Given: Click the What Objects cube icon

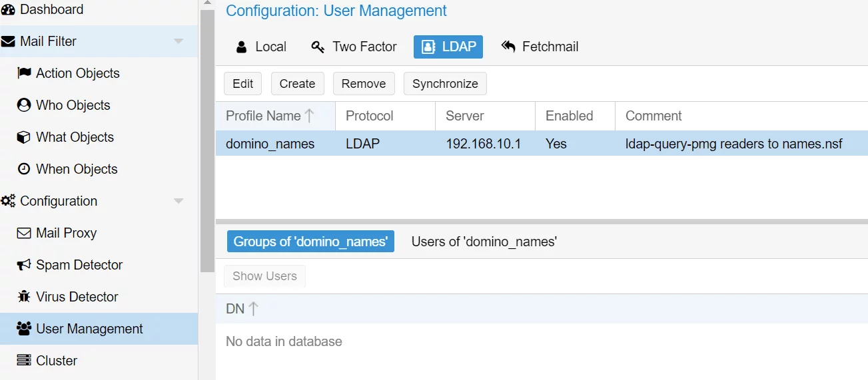Looking at the screenshot, I should coord(24,137).
